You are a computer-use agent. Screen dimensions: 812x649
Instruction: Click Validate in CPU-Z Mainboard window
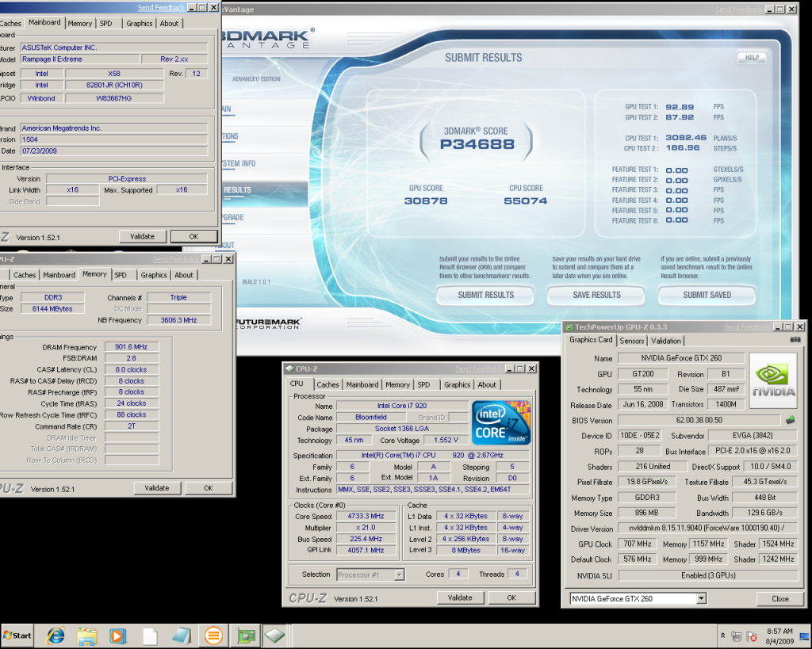pos(142,236)
